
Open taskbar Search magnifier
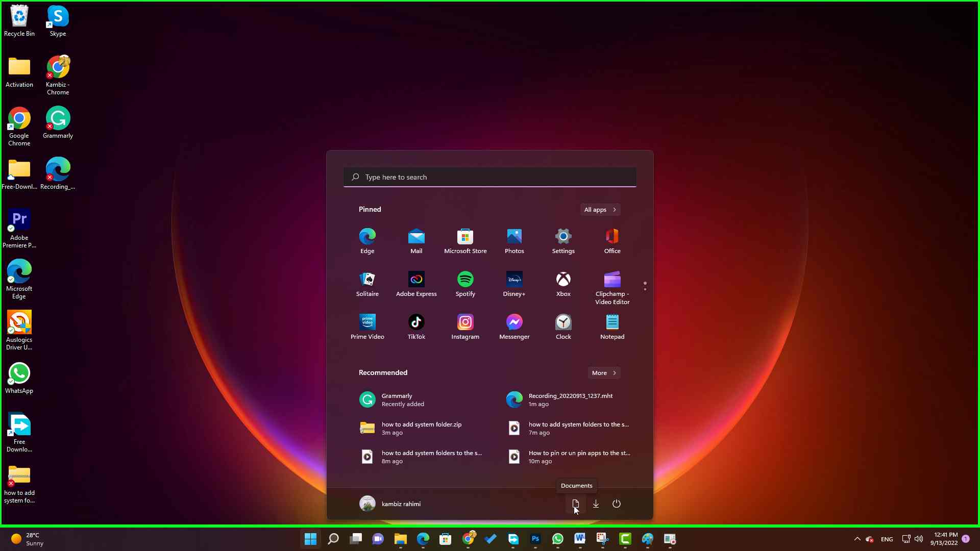[x=333, y=539]
